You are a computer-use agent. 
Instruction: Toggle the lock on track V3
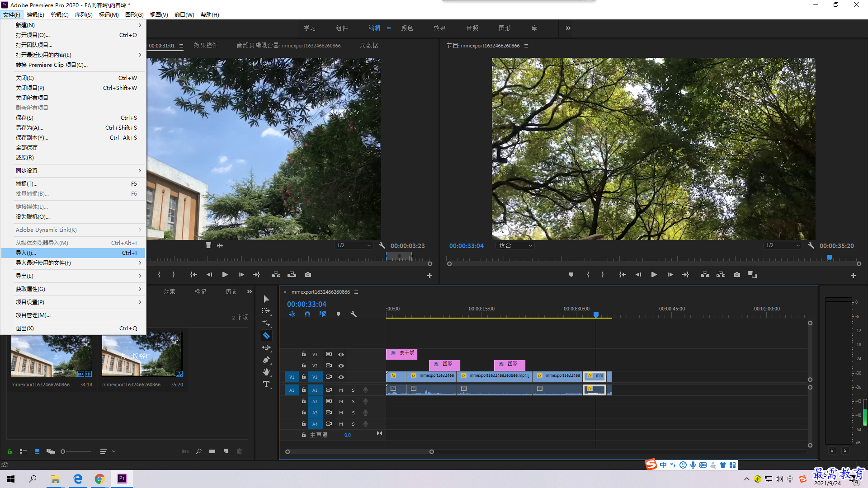point(304,354)
